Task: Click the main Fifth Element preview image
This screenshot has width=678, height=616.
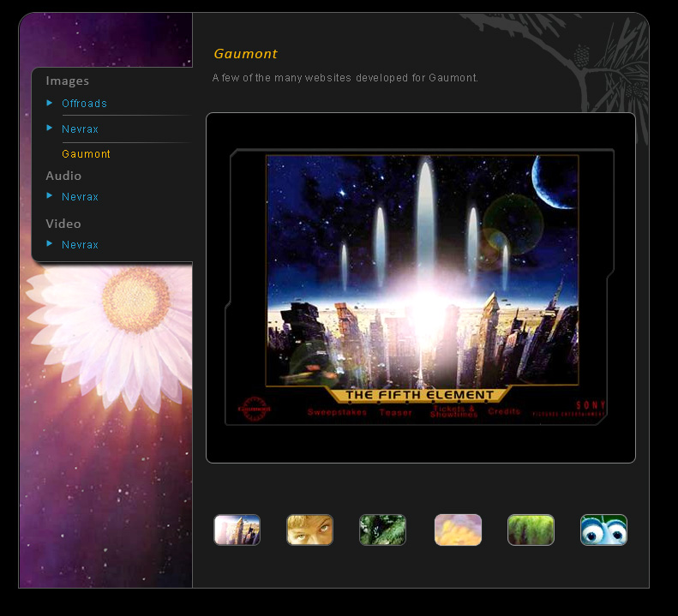Action: (419, 287)
